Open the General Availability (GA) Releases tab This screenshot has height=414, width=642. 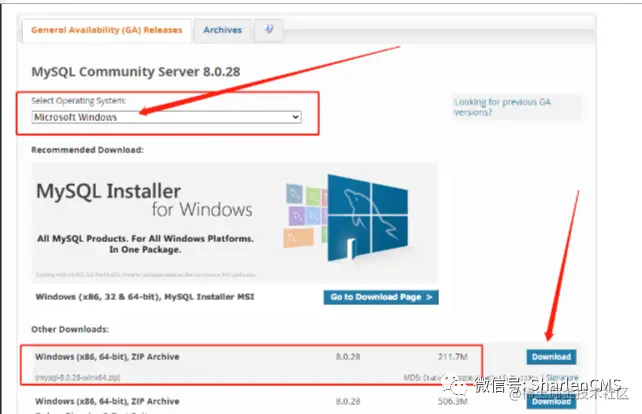(107, 30)
